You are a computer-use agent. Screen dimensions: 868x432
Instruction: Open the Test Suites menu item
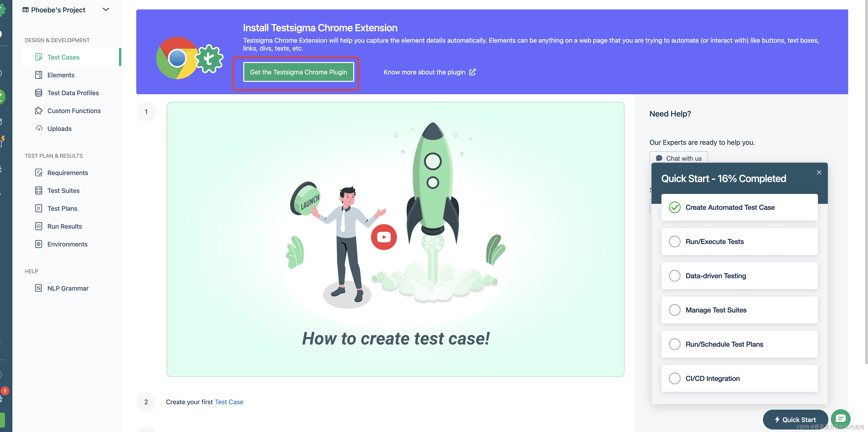coord(63,190)
